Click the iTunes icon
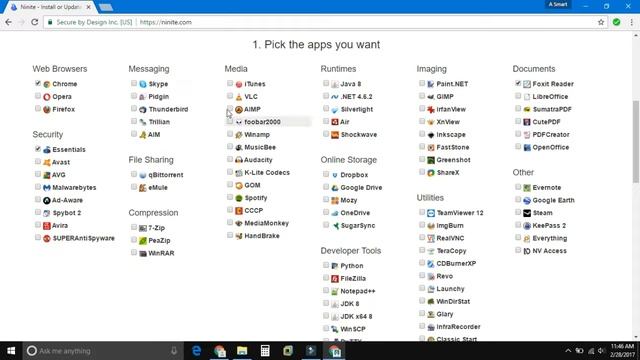Screen dimensions: 640x360 [x=239, y=84]
